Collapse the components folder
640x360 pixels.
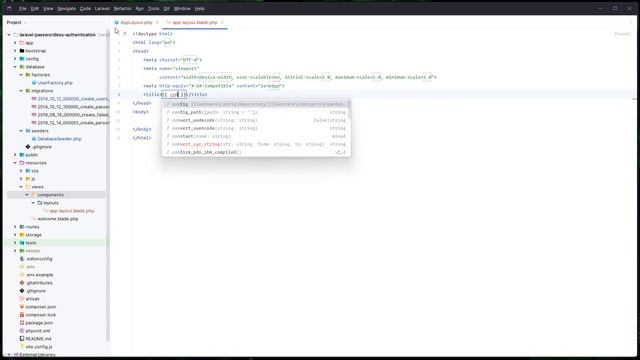pyautogui.click(x=27, y=195)
